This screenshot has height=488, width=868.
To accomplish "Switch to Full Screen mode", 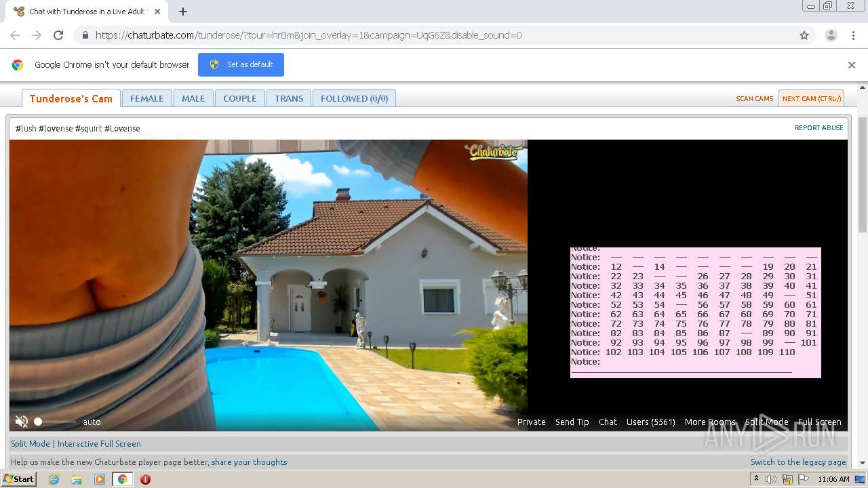I will tap(819, 422).
